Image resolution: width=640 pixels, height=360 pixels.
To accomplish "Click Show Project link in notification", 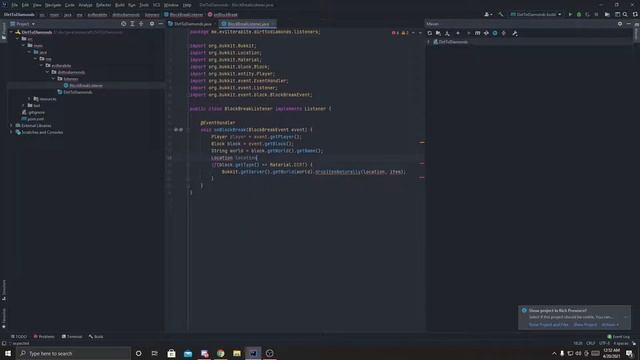I will coord(585,325).
